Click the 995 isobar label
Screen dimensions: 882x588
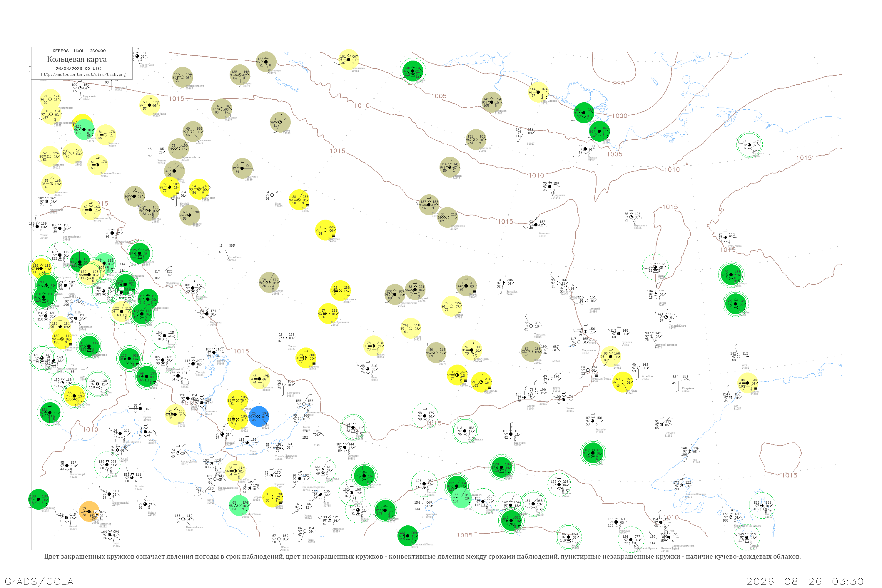coord(619,83)
